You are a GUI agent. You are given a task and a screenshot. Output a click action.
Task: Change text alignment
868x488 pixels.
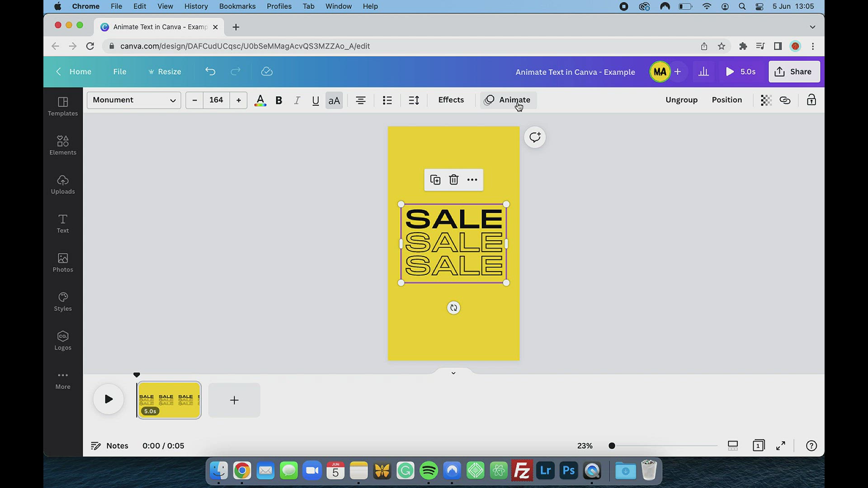(x=360, y=100)
